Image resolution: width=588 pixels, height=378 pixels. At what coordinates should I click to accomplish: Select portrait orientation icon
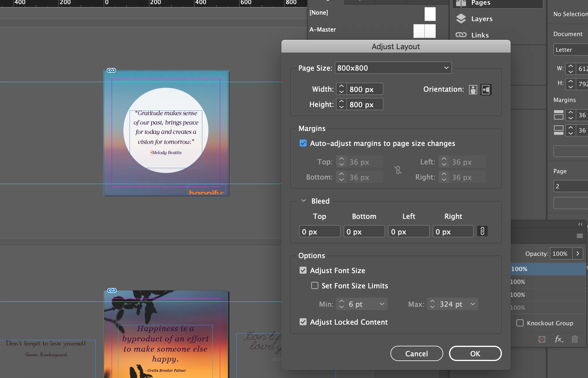tap(473, 90)
